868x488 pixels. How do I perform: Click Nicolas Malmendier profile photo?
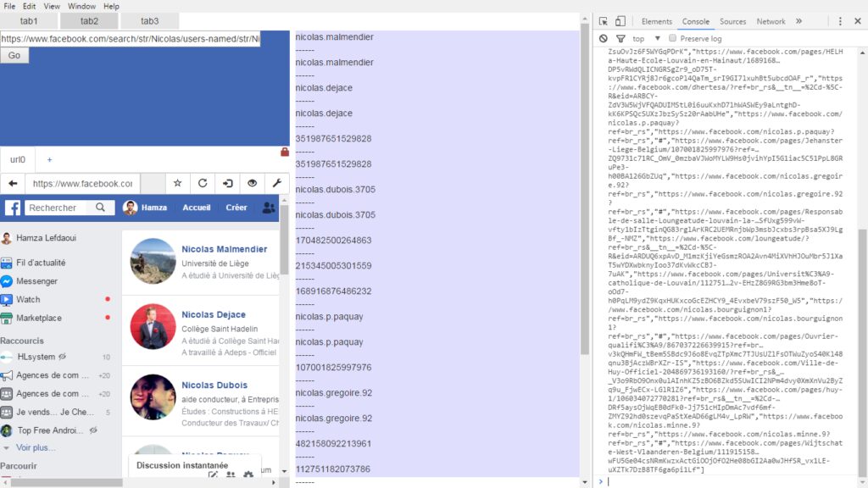pos(153,261)
